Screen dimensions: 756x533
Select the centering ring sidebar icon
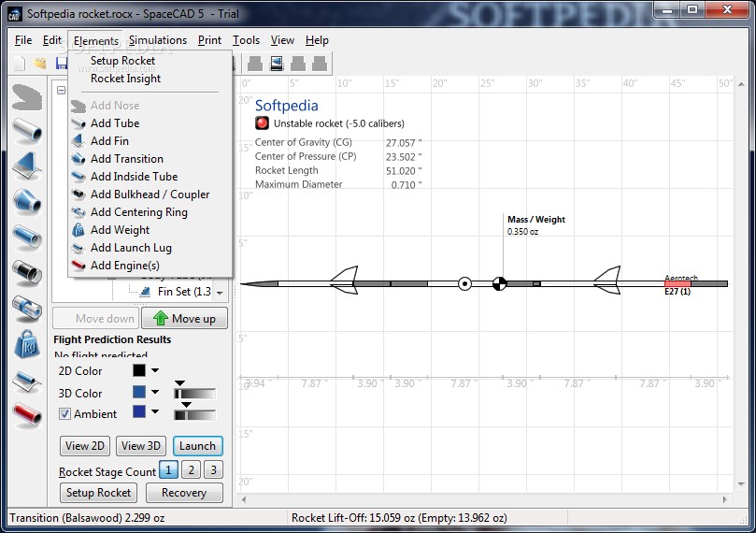click(x=27, y=309)
